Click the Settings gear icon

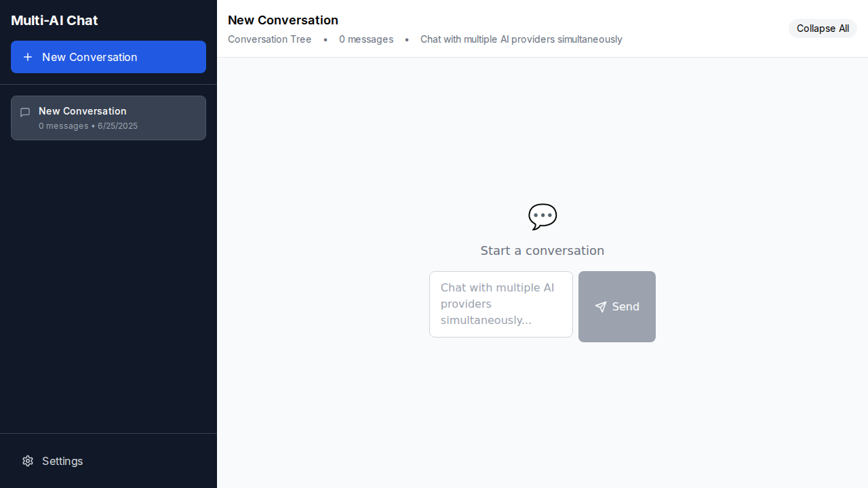pyautogui.click(x=28, y=461)
